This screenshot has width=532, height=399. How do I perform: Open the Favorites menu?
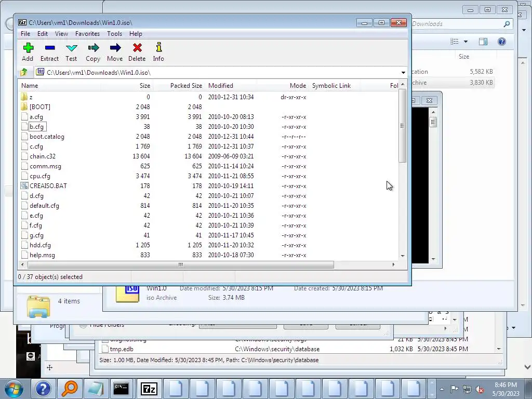[87, 34]
